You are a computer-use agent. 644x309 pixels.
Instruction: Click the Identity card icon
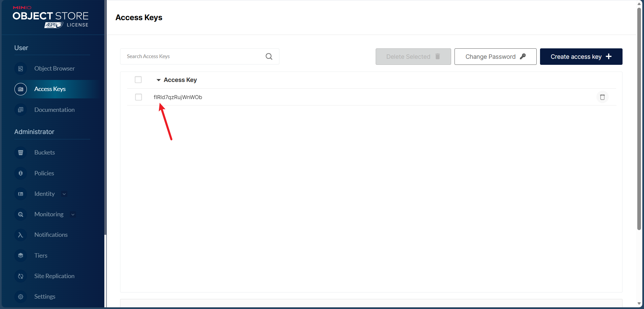20,194
